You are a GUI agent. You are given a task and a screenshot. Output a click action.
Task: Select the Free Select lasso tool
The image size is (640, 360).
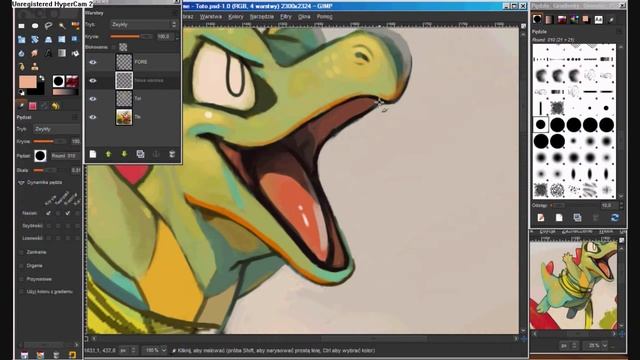(48, 26)
